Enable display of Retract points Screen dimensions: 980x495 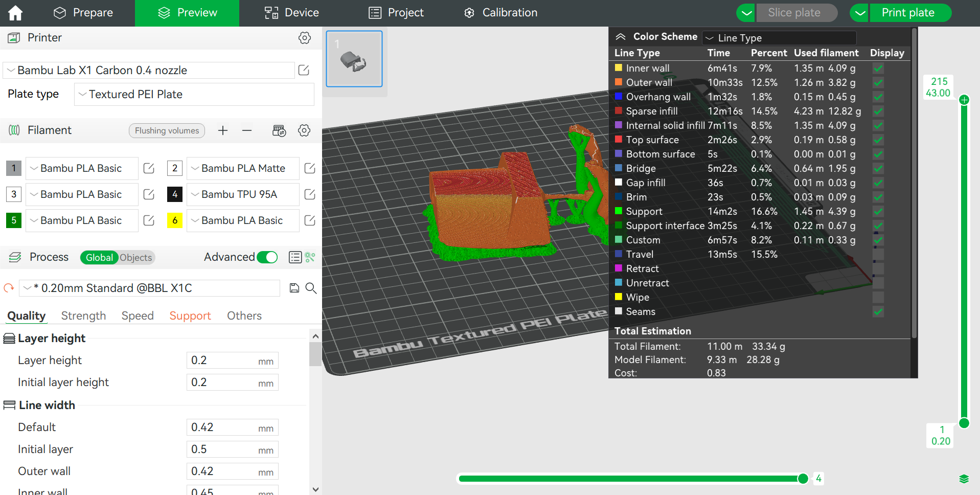(x=878, y=268)
